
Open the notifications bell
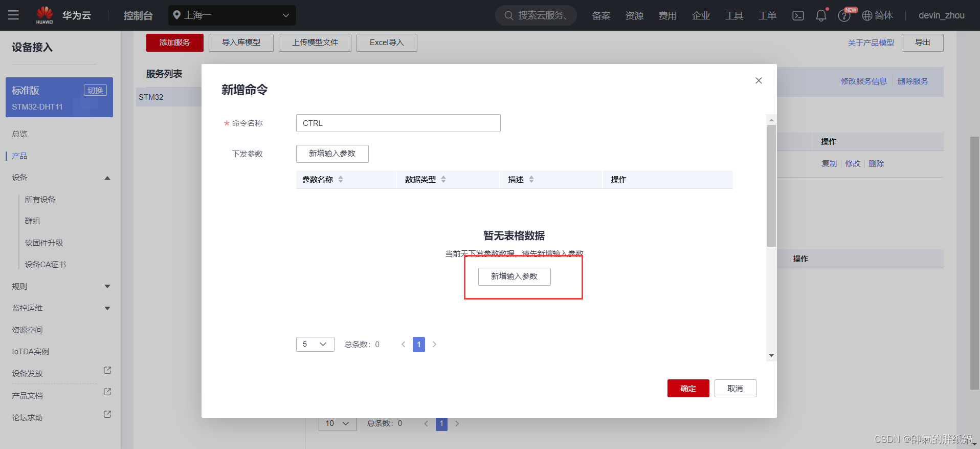click(x=821, y=15)
